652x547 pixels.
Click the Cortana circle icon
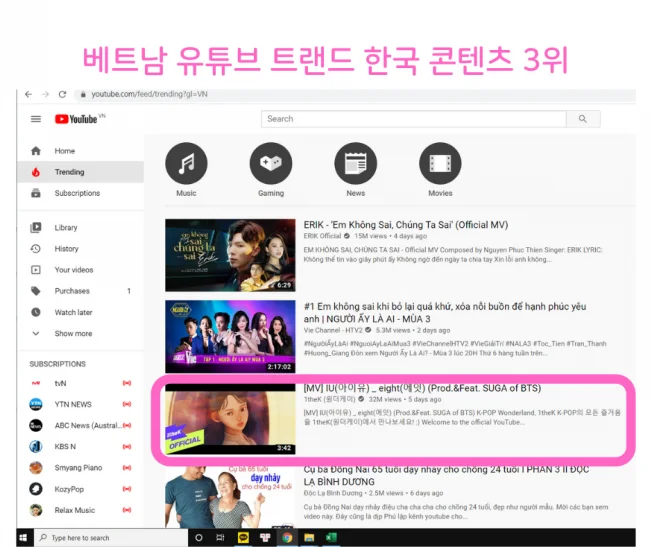[x=199, y=537]
